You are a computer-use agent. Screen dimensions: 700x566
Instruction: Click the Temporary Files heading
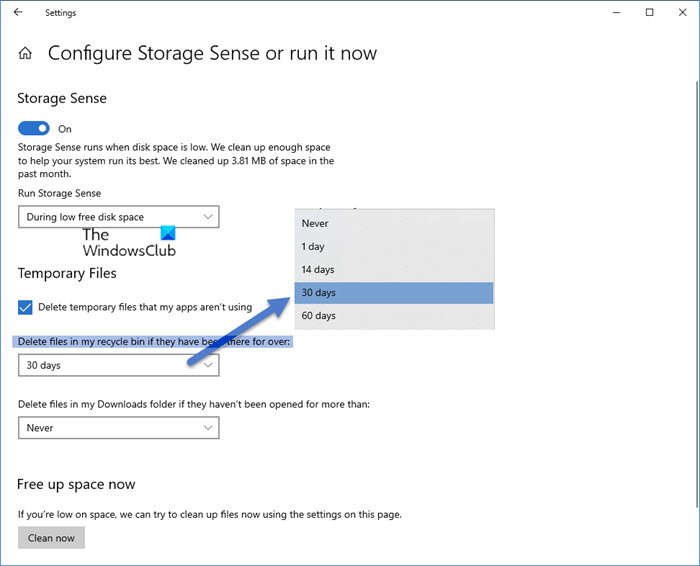pyautogui.click(x=67, y=273)
